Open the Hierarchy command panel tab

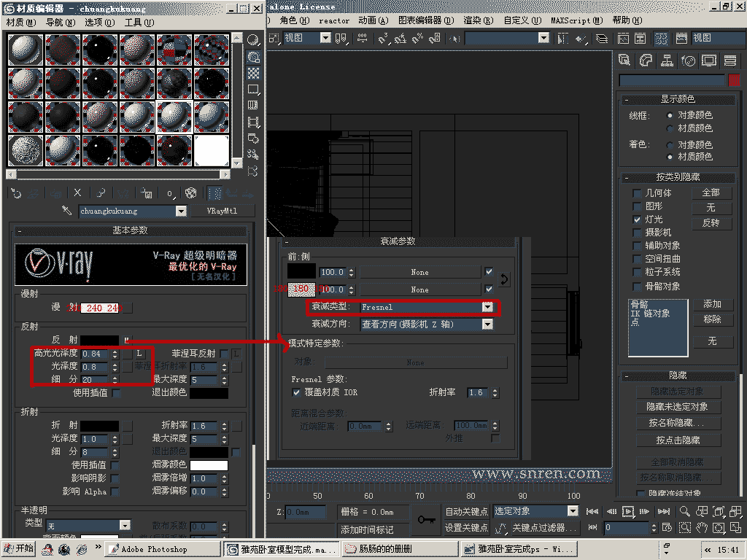pyautogui.click(x=667, y=61)
